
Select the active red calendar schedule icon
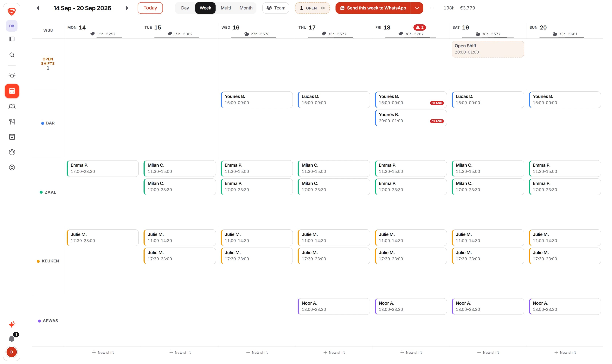(12, 91)
